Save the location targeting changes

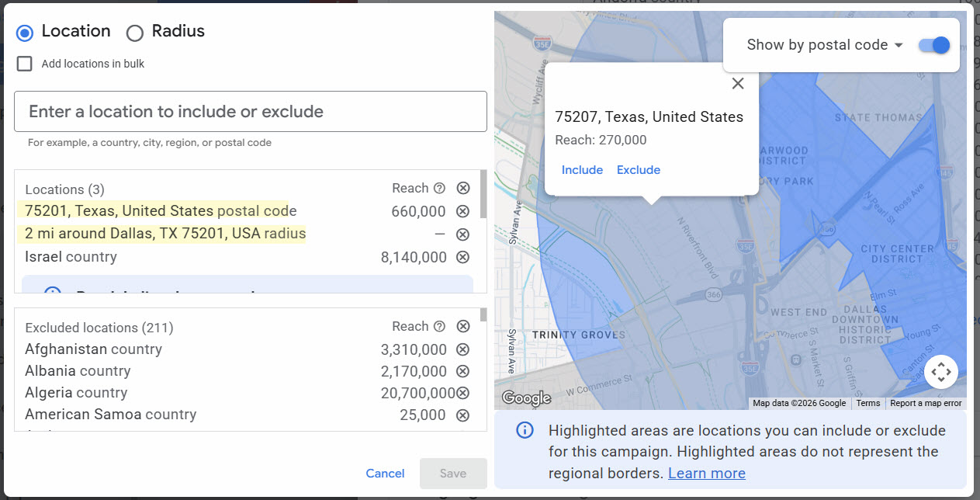click(453, 473)
